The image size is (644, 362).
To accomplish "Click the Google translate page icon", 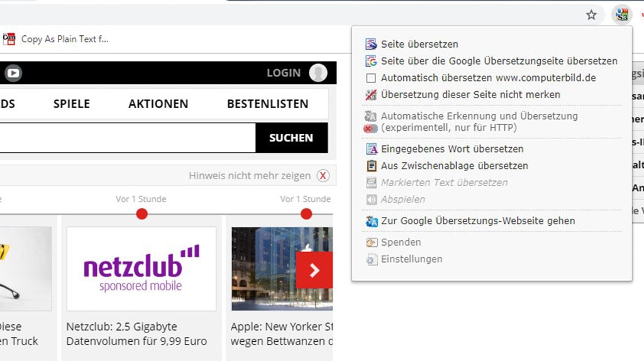I will [371, 61].
